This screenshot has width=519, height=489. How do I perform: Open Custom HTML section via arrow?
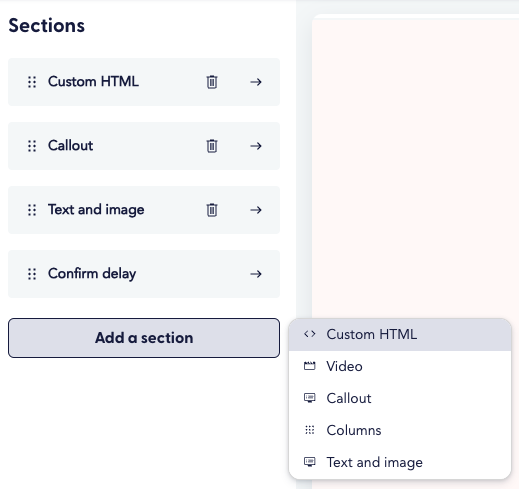coord(256,82)
